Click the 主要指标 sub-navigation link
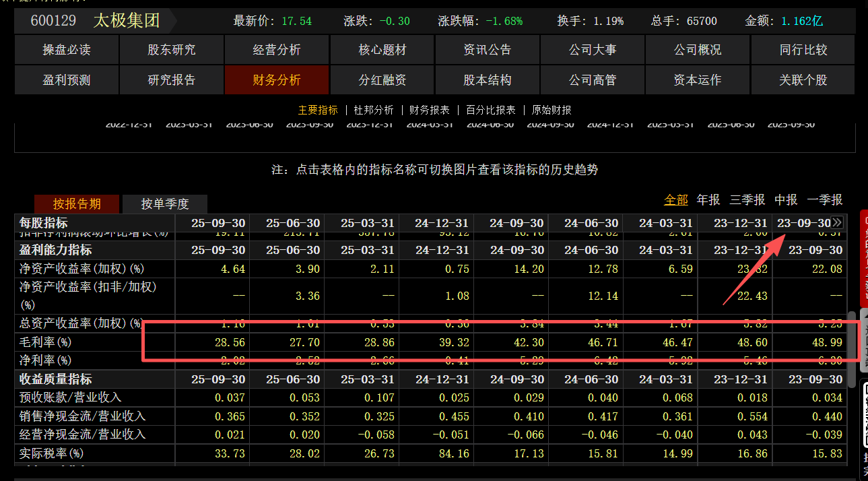Screen dimensions: 868x481 [318, 110]
